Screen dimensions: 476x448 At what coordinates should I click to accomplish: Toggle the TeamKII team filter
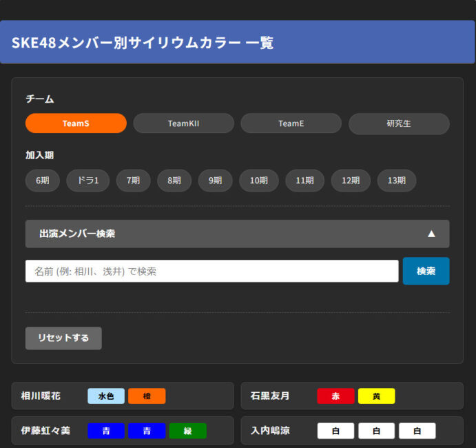pyautogui.click(x=183, y=123)
